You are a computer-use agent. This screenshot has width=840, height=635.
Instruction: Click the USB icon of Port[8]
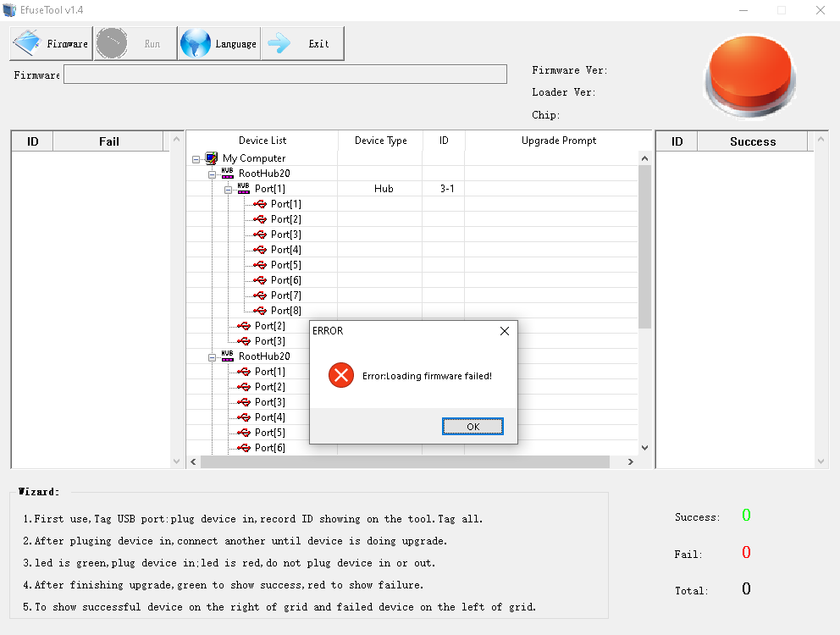(x=260, y=311)
